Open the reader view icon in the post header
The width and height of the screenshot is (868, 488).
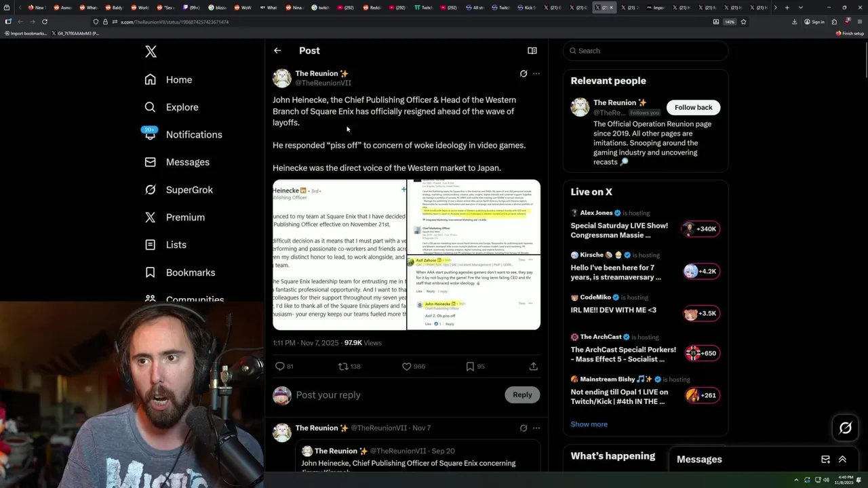pyautogui.click(x=532, y=51)
